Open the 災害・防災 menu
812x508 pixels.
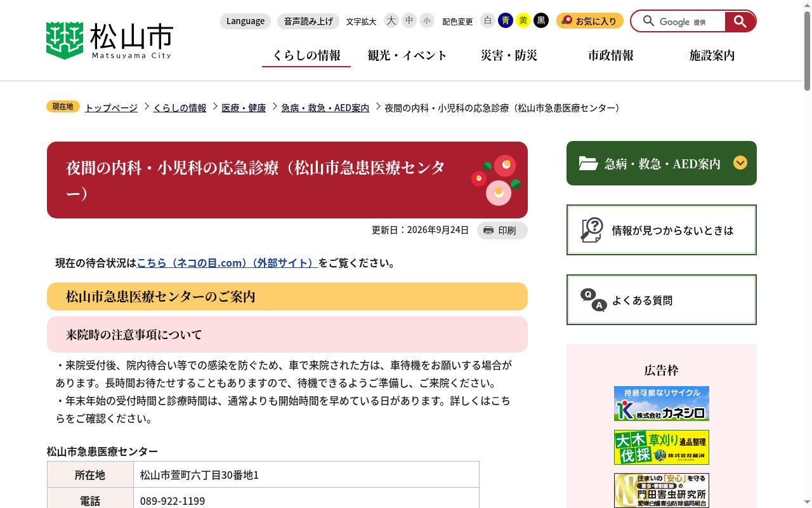pos(509,55)
